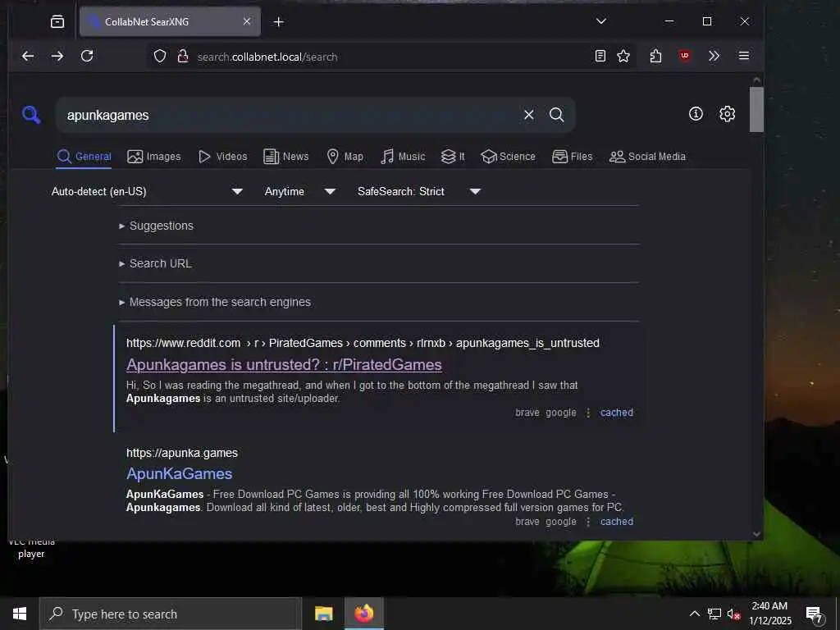Show more tools overflow chevron
The height and width of the screenshot is (630, 840).
pyautogui.click(x=714, y=56)
